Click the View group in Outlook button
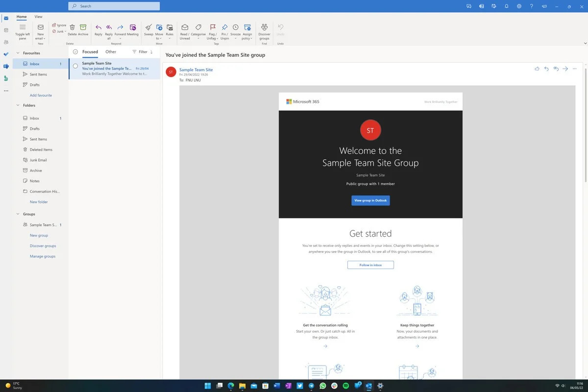 370,200
